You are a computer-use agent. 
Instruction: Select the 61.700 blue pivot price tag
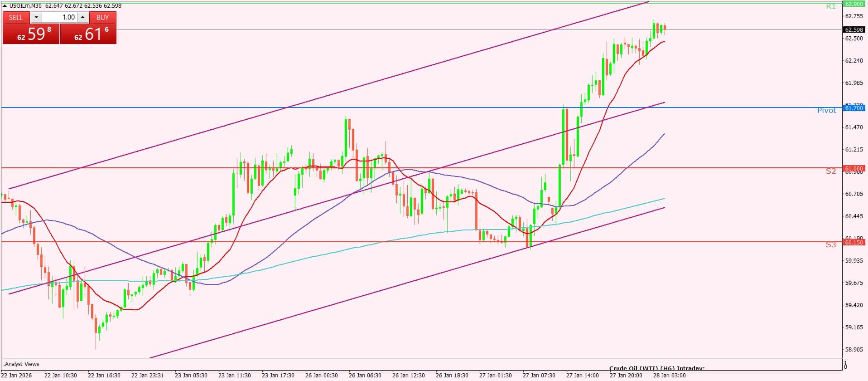[x=854, y=108]
